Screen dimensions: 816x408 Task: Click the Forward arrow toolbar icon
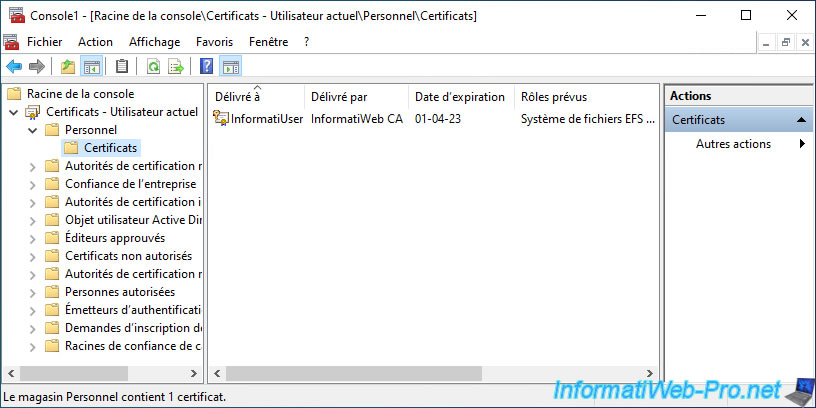(x=37, y=67)
